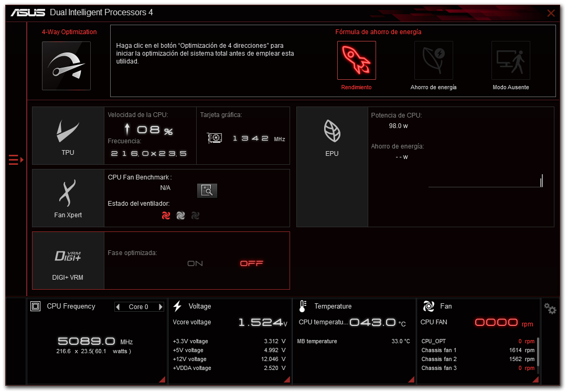Click the frequency 216.0x23.5 value
This screenshot has width=567, height=392.
[x=148, y=154]
